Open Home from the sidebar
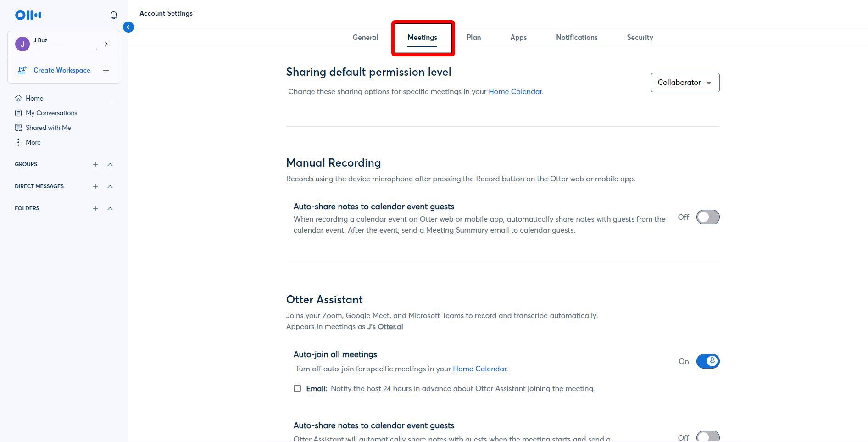Viewport: 868px width, 442px height. (34, 98)
